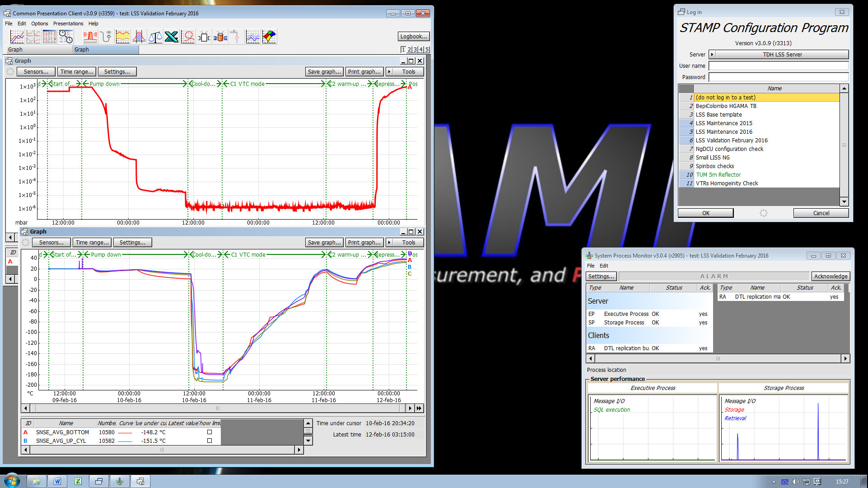868x488 pixels.
Task: Open the four-panel multi-graph presentation icon
Action: click(33, 37)
